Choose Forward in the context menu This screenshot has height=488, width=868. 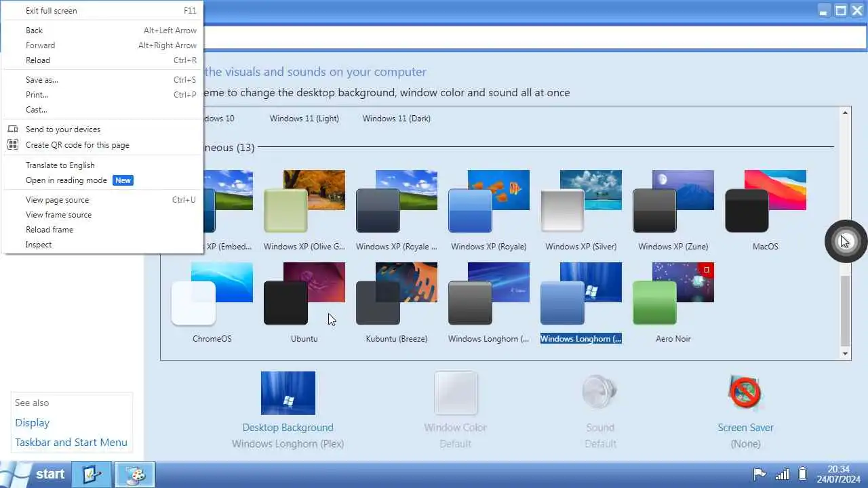pyautogui.click(x=102, y=45)
